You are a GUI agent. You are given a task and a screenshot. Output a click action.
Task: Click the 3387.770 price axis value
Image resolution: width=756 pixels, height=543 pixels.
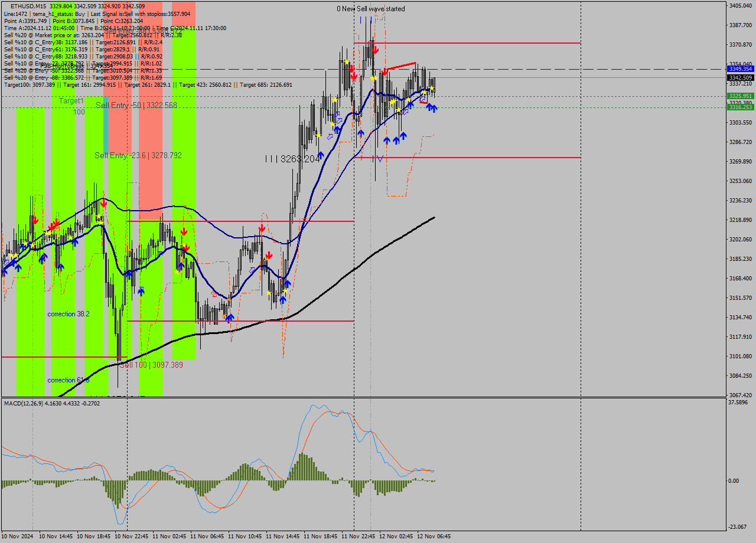tap(740, 25)
